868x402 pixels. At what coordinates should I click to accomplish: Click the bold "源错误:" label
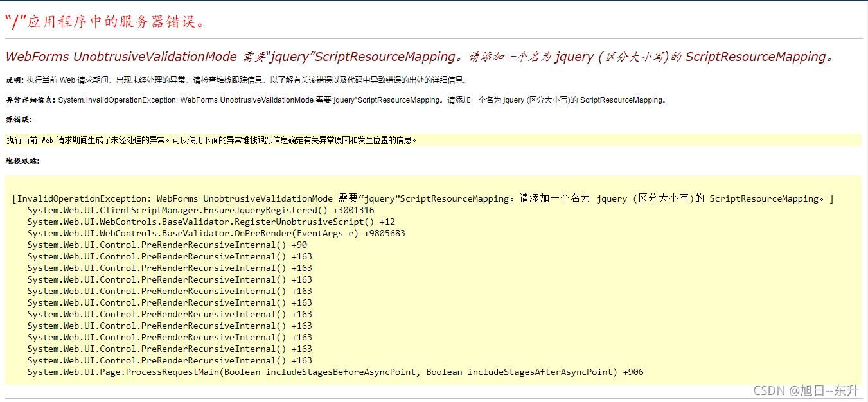tap(19, 119)
